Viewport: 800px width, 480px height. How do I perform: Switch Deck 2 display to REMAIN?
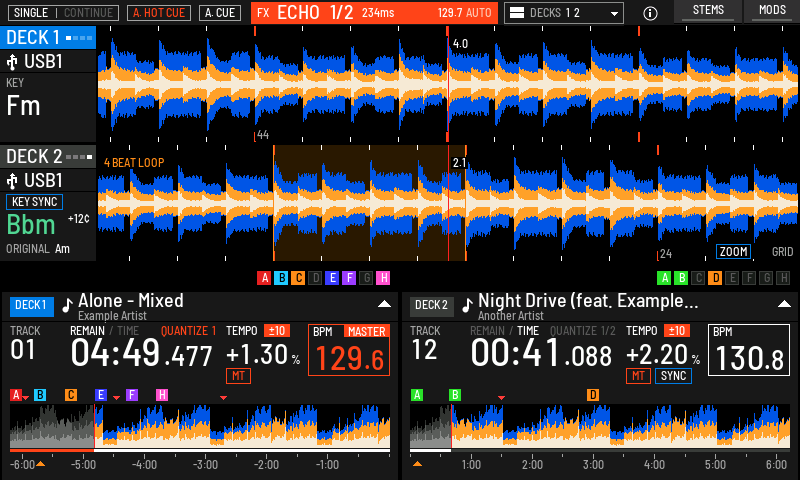click(x=487, y=331)
